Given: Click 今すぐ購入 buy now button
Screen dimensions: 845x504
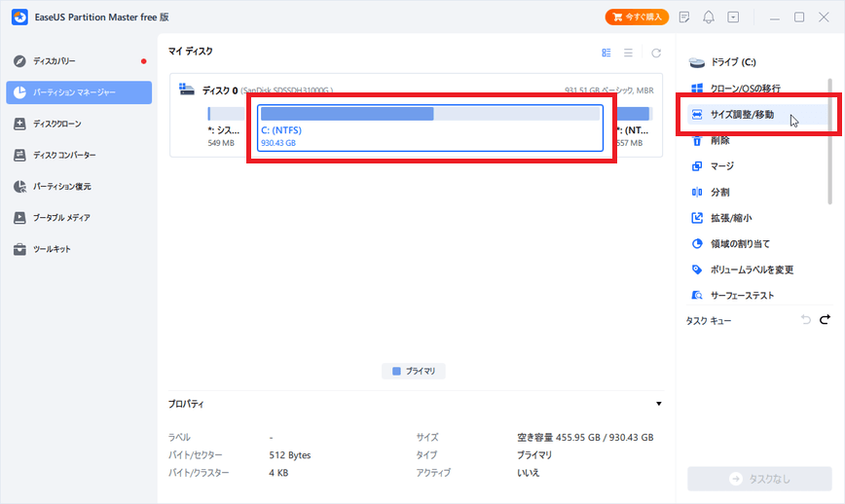Looking at the screenshot, I should [636, 18].
